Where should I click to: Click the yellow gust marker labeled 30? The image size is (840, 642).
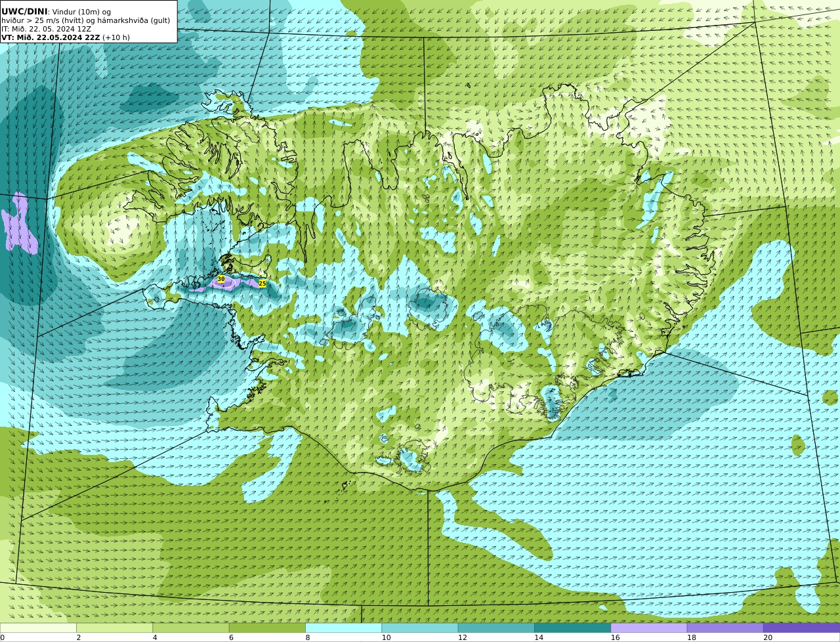[x=220, y=279]
